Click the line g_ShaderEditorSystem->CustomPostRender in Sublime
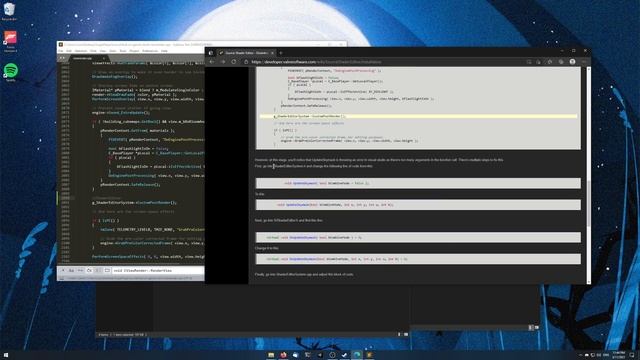This screenshot has height=360, width=640. point(134,202)
